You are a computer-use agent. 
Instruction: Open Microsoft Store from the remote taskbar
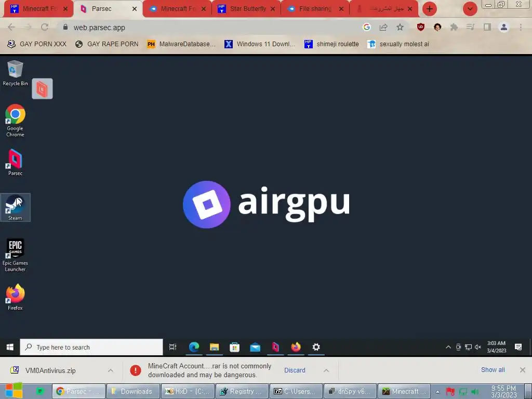[234, 347]
